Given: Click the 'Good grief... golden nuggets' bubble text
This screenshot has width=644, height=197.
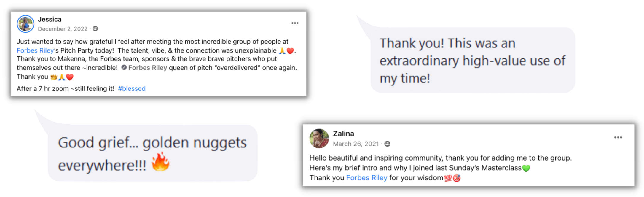Looking at the screenshot, I should tap(152, 154).
